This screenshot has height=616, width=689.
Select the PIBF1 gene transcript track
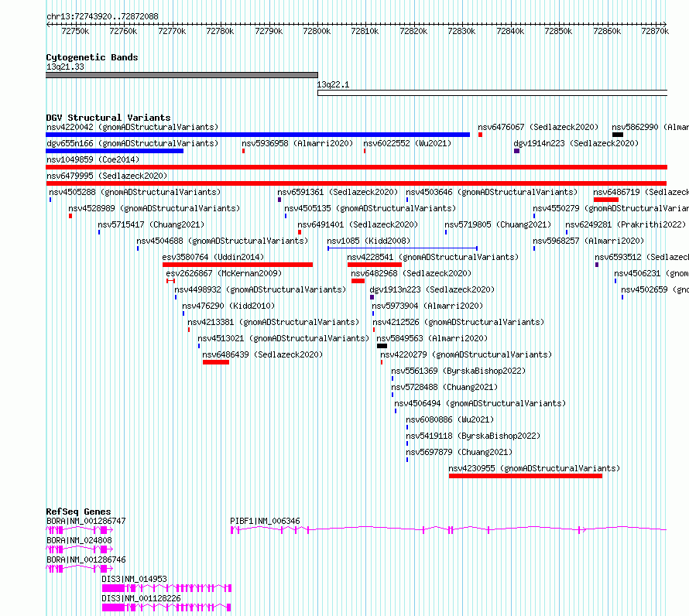coord(449,530)
